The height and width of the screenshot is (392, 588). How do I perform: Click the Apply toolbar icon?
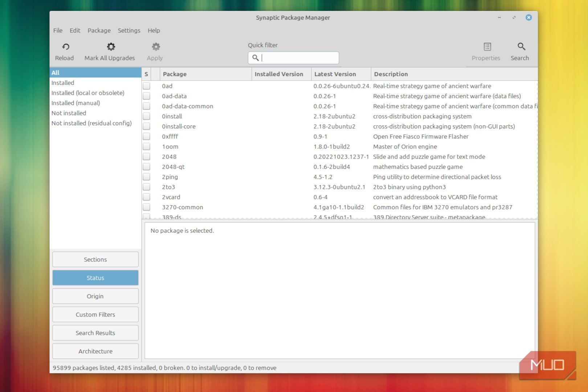(156, 47)
